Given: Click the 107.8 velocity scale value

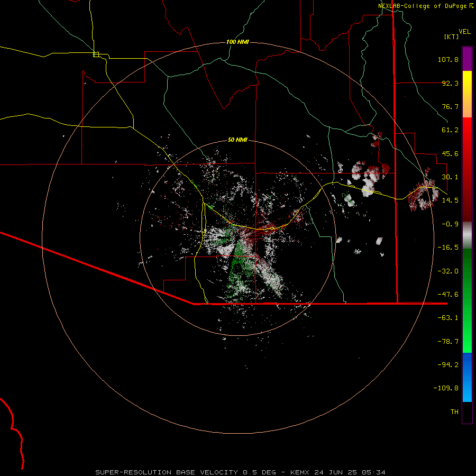Looking at the screenshot, I should [x=448, y=59].
